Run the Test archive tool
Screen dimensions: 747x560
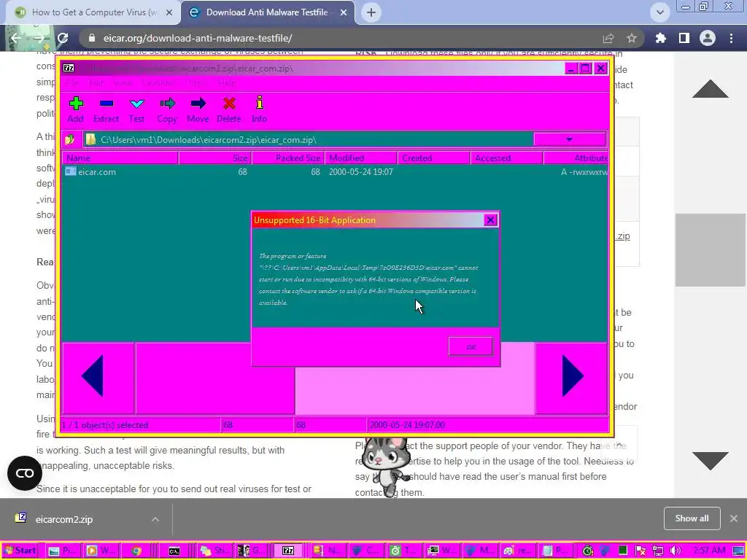coord(136,110)
